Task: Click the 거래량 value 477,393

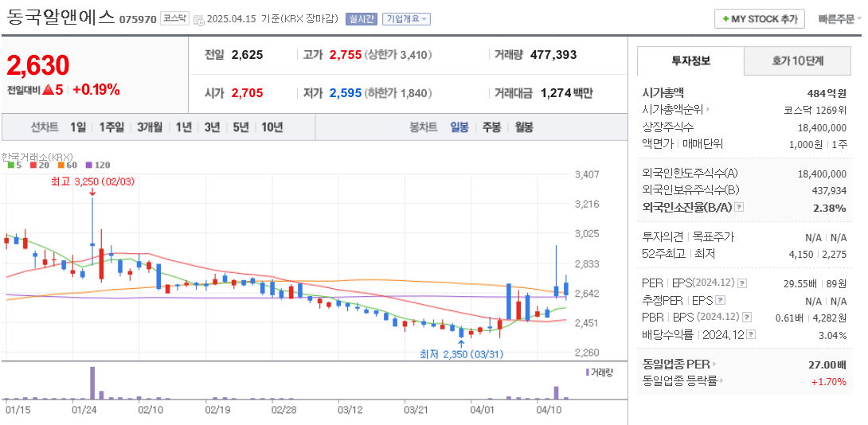Action: click(x=553, y=55)
